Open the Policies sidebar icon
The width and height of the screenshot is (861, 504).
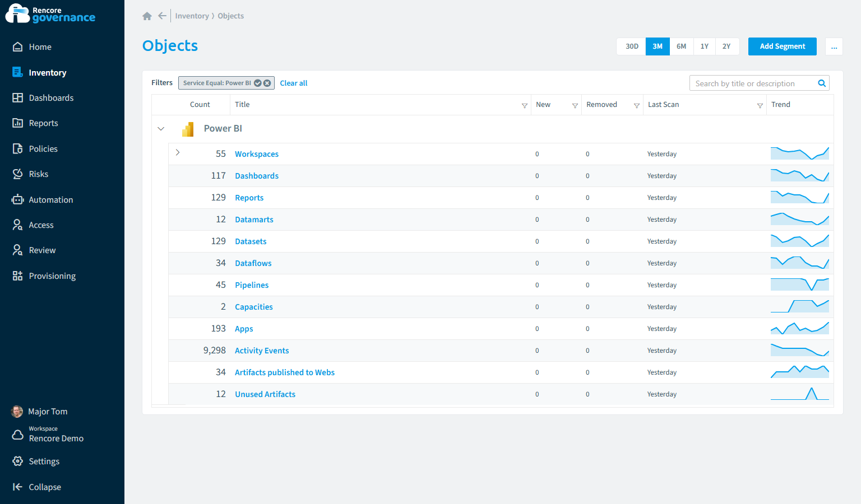(18, 149)
